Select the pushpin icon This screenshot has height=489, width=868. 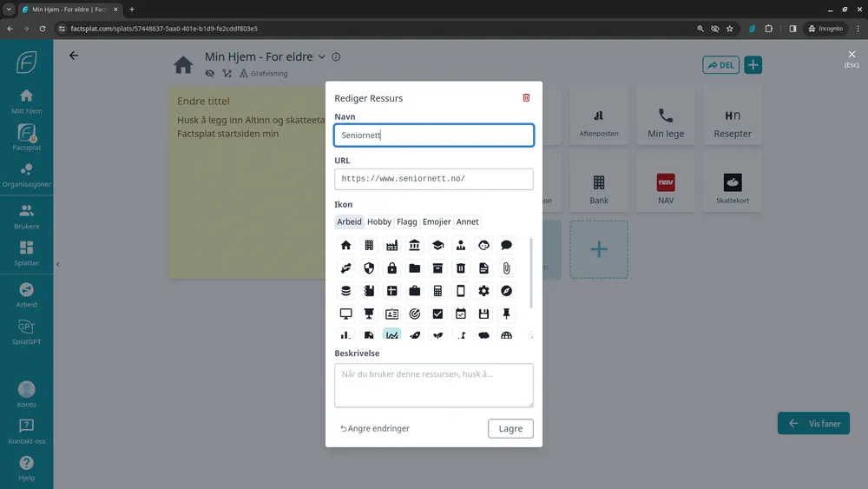(x=506, y=314)
